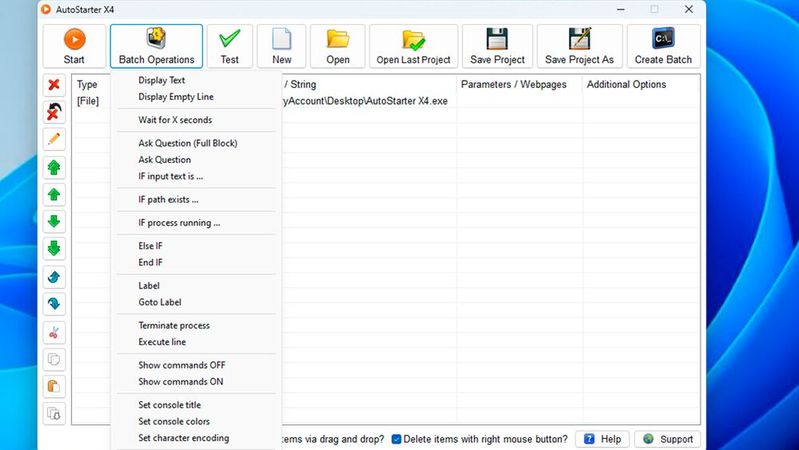Move item up with single green arrow

pyautogui.click(x=54, y=194)
